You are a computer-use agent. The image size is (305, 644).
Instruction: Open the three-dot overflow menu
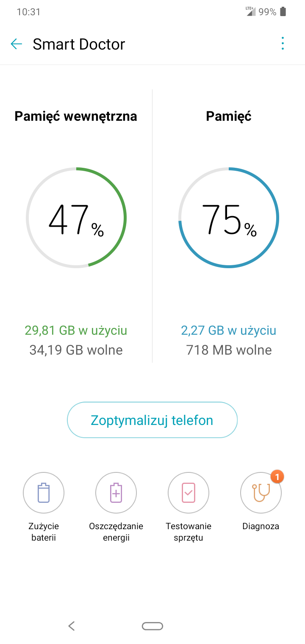283,44
